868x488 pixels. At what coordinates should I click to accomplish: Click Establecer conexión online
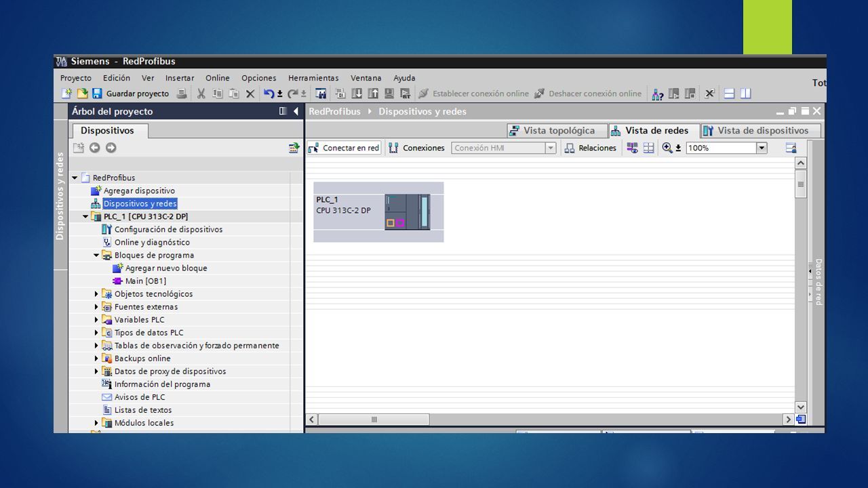pos(473,94)
